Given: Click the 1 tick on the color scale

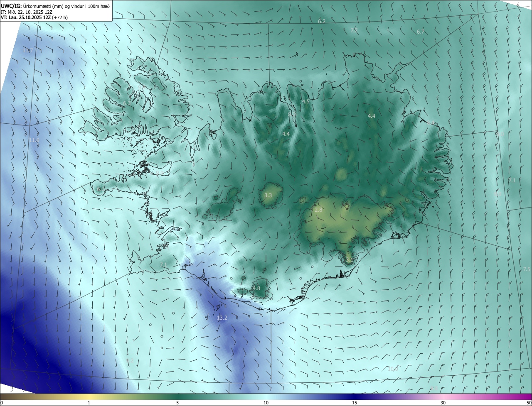Looking at the screenshot, I should click(89, 403).
